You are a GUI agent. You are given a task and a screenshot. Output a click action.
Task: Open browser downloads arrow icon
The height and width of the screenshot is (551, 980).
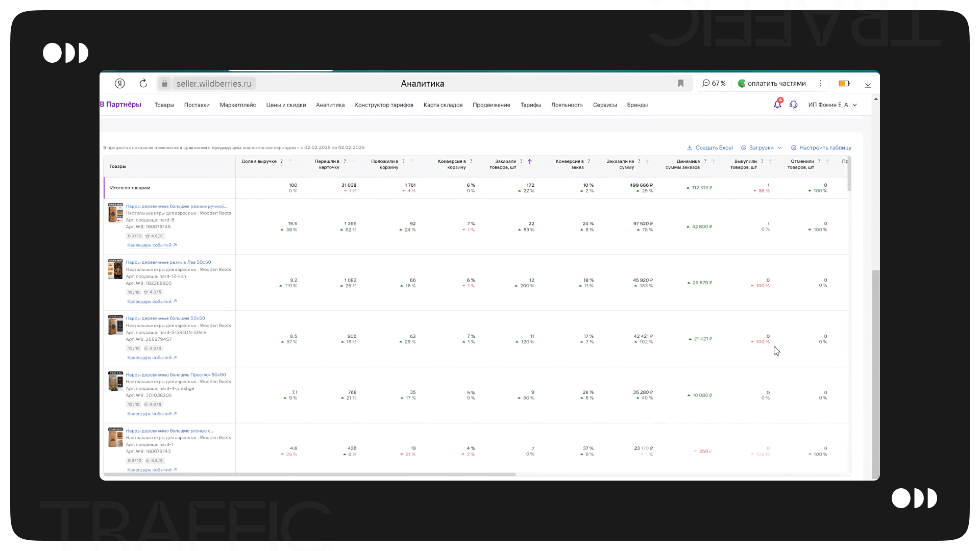tap(868, 84)
